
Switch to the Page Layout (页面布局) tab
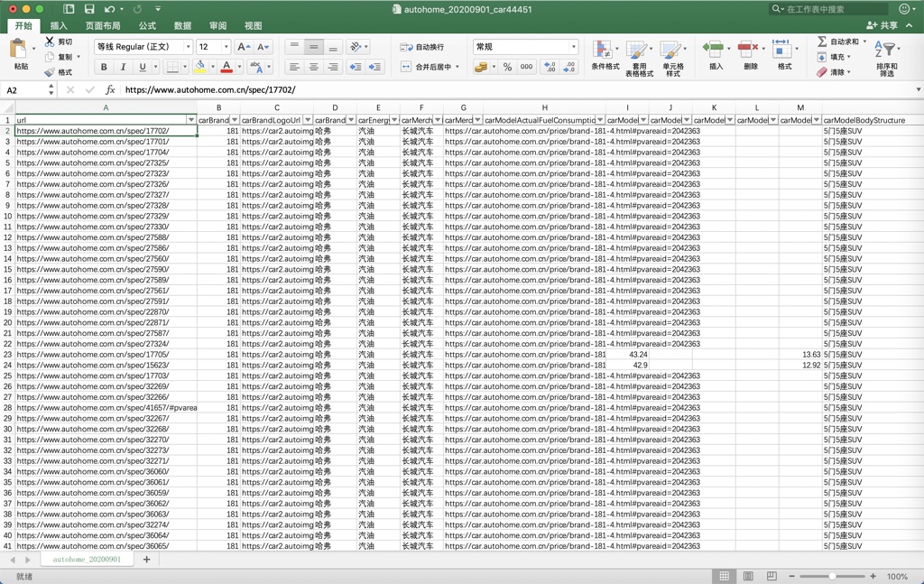point(103,26)
